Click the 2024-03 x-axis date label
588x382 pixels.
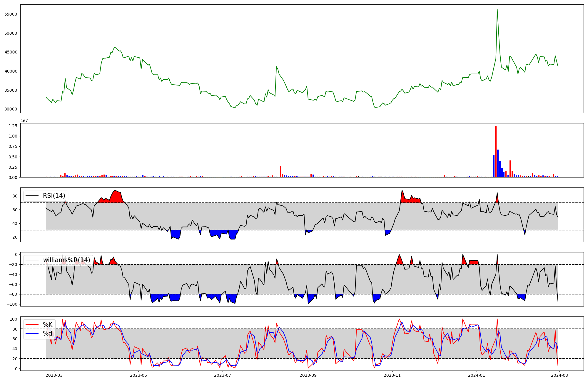click(x=559, y=375)
